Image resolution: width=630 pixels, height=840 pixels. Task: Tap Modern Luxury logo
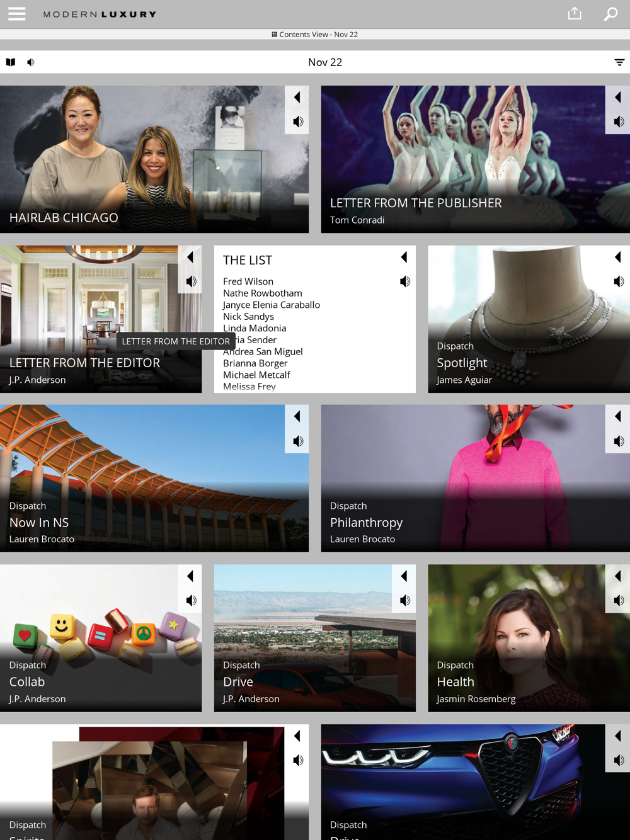(100, 14)
